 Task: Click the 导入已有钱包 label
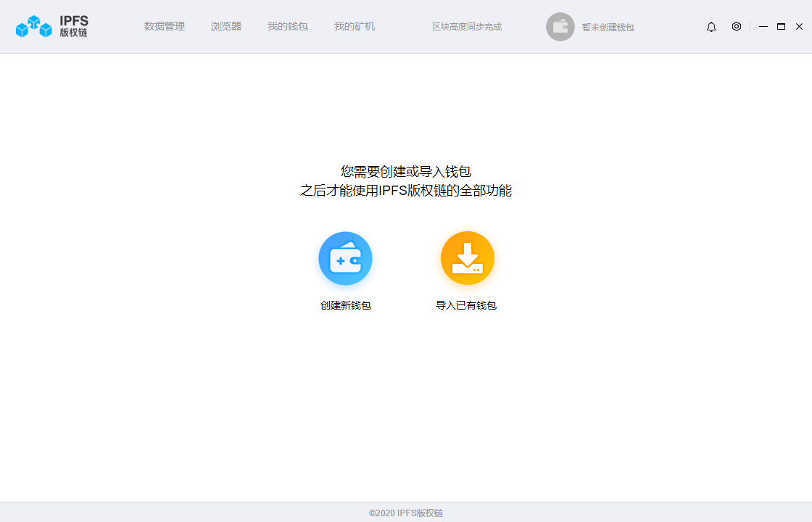tap(468, 305)
